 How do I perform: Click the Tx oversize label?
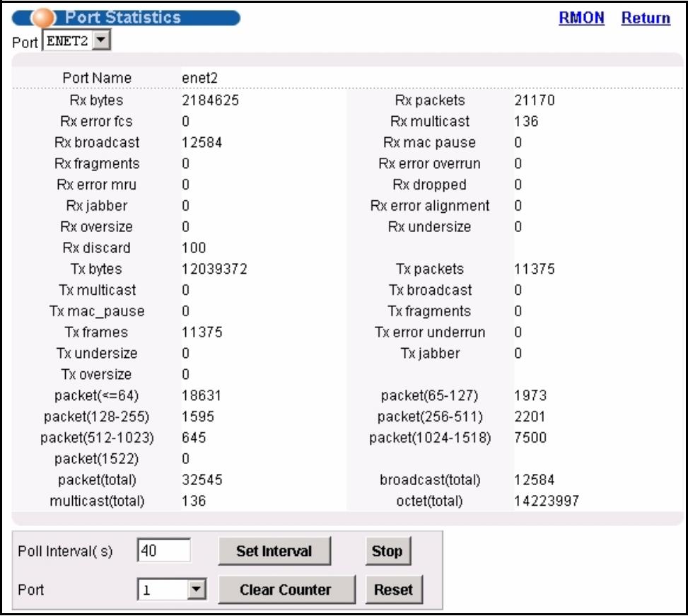click(97, 374)
